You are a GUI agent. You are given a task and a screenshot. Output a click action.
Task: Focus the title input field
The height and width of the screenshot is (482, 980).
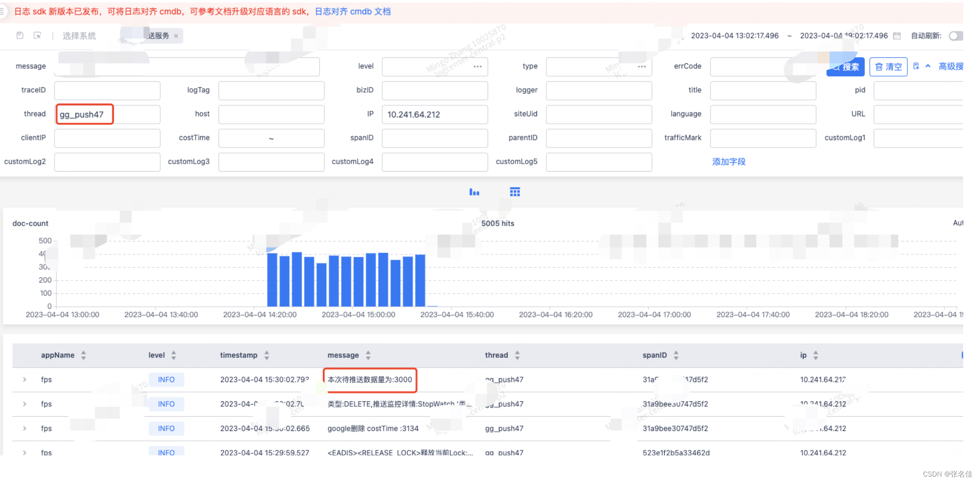click(x=763, y=91)
